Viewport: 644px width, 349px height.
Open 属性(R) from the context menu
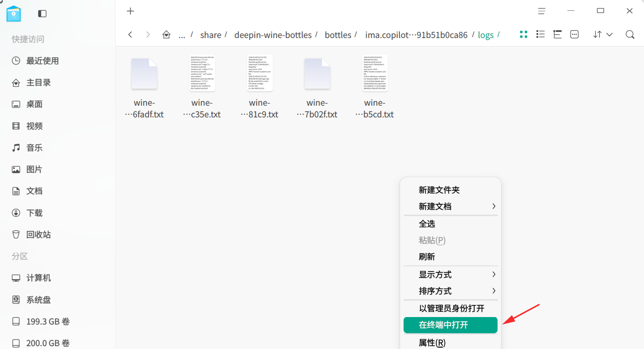pos(450,342)
